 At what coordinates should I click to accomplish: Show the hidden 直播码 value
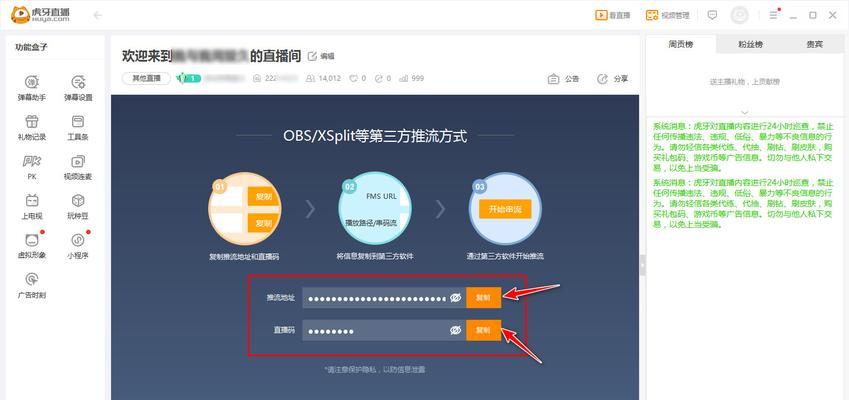point(455,330)
